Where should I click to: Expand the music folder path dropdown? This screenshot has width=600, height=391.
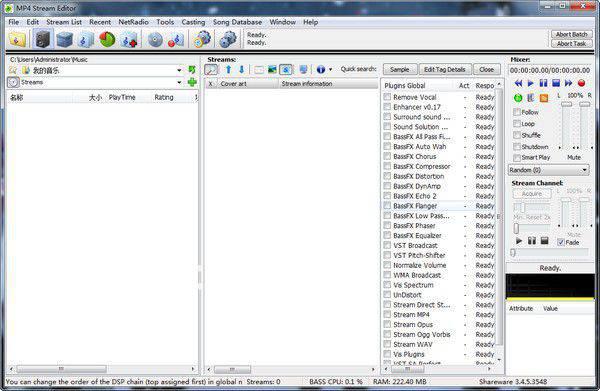[x=179, y=70]
